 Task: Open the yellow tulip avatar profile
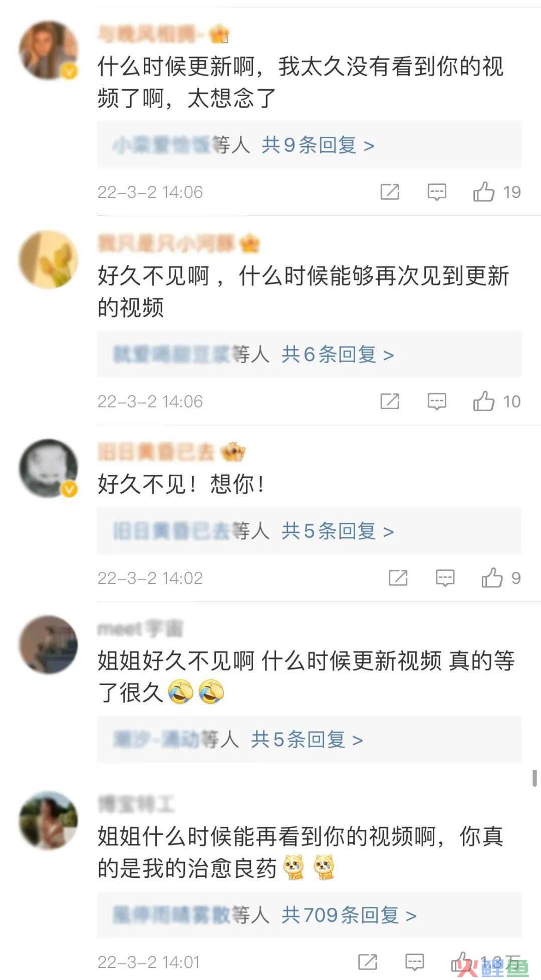point(49,259)
